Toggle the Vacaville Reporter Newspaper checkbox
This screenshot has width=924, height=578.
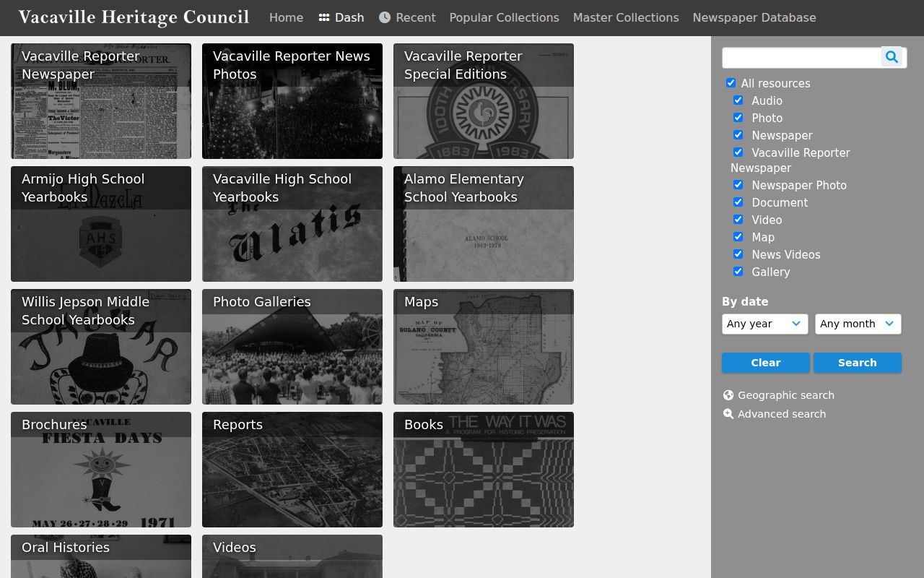coord(738,152)
